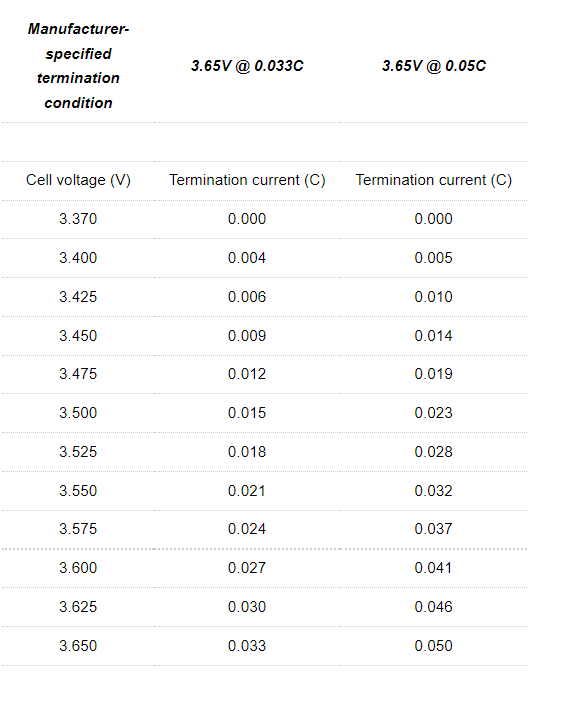Select the 3.650 cell voltage entry
The width and height of the screenshot is (583, 715).
click(x=78, y=646)
